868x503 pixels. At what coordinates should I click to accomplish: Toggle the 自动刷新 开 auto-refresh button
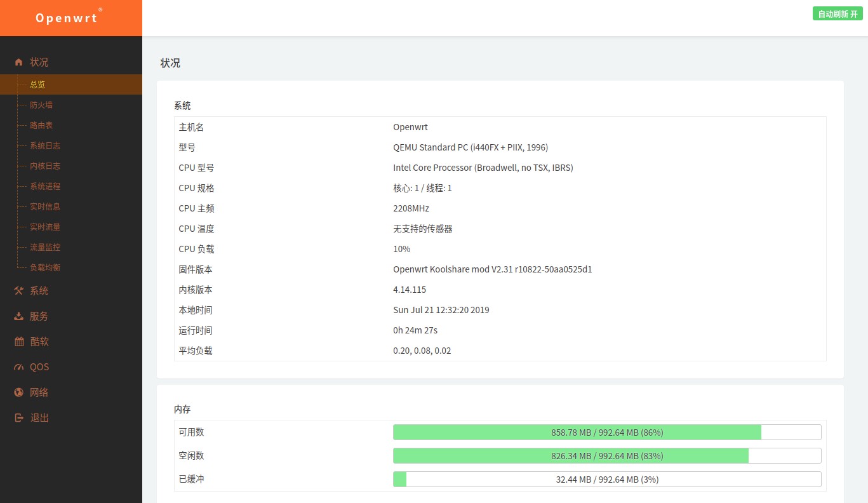pyautogui.click(x=837, y=14)
